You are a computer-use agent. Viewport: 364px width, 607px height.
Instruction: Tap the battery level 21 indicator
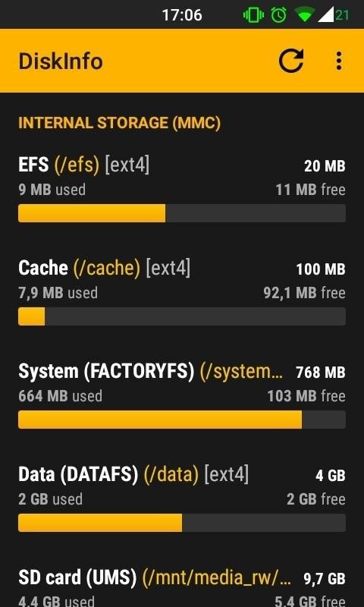click(x=342, y=15)
